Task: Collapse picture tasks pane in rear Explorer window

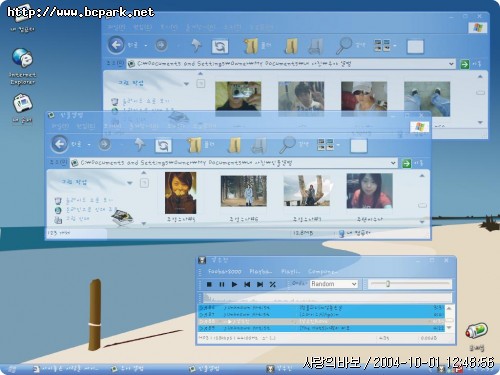Action: point(186,84)
